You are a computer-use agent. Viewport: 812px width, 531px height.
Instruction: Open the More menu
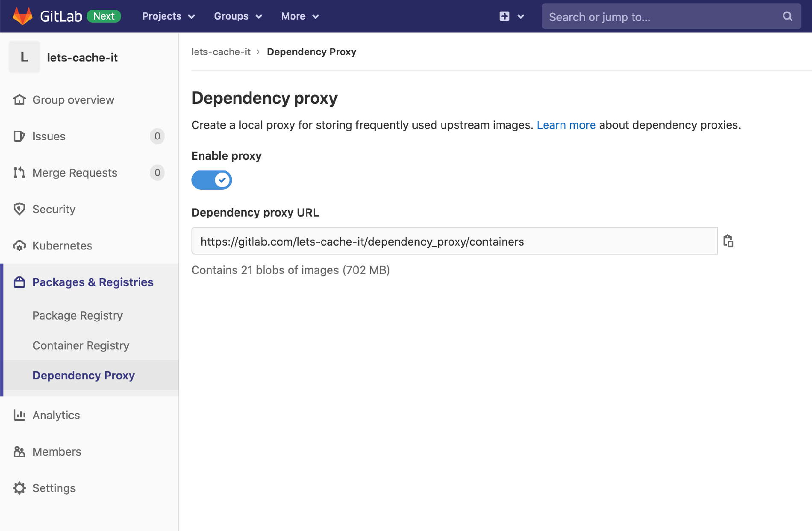click(300, 16)
